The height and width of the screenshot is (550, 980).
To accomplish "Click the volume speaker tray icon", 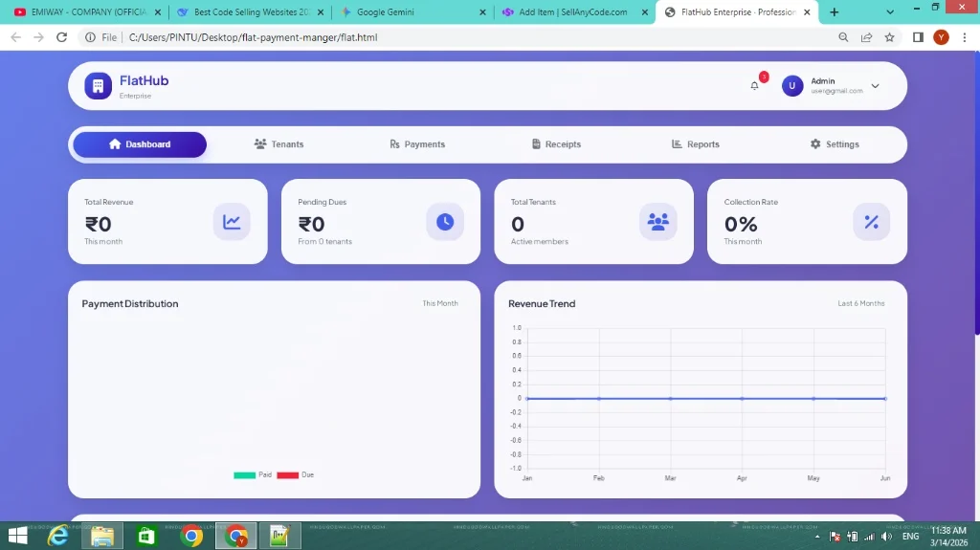I will pyautogui.click(x=886, y=537).
